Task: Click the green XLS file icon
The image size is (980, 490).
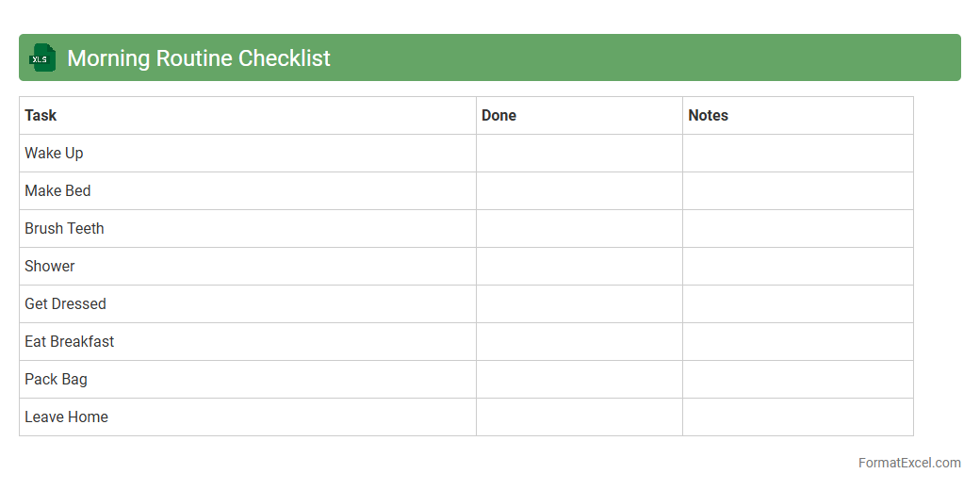Action: click(42, 57)
